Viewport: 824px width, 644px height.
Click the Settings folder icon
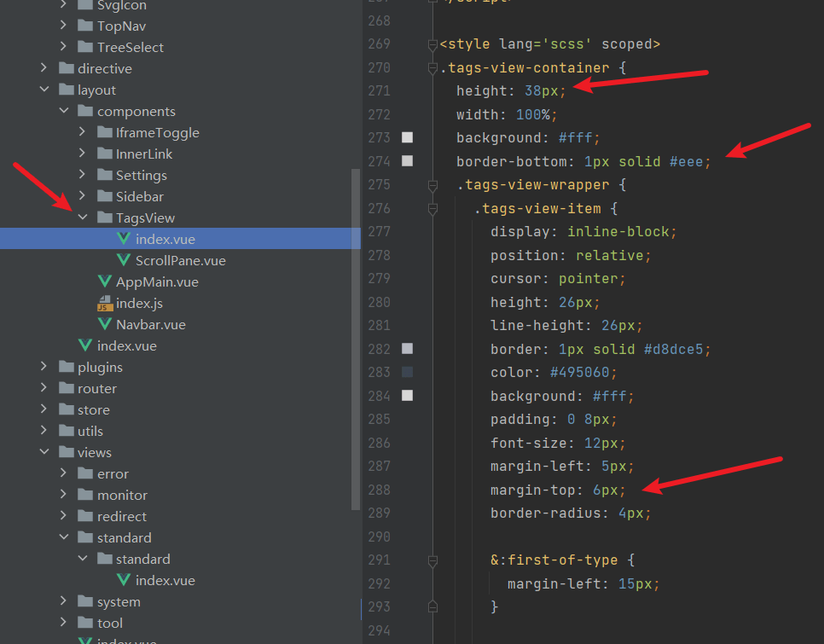[x=105, y=174]
